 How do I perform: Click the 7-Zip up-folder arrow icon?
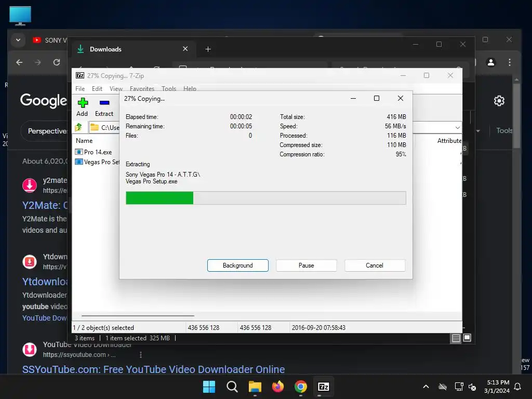[x=79, y=127]
